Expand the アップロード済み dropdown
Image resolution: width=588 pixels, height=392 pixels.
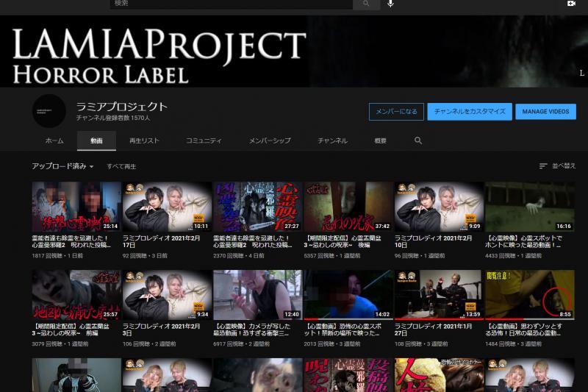click(62, 165)
